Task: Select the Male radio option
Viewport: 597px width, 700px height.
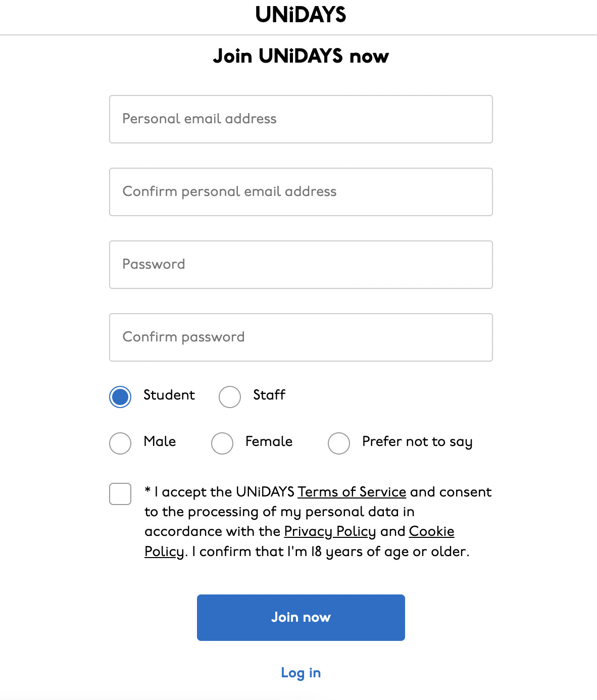Action: click(120, 443)
